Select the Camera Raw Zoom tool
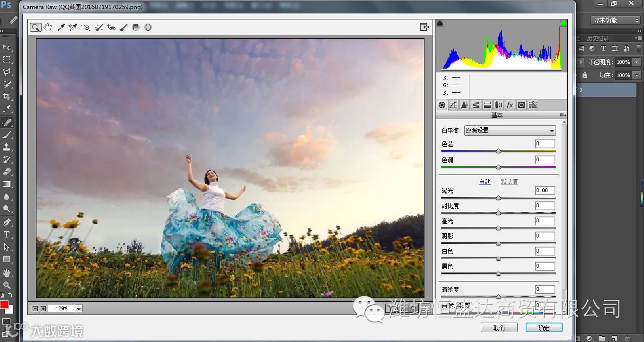644x342 pixels. coord(35,27)
